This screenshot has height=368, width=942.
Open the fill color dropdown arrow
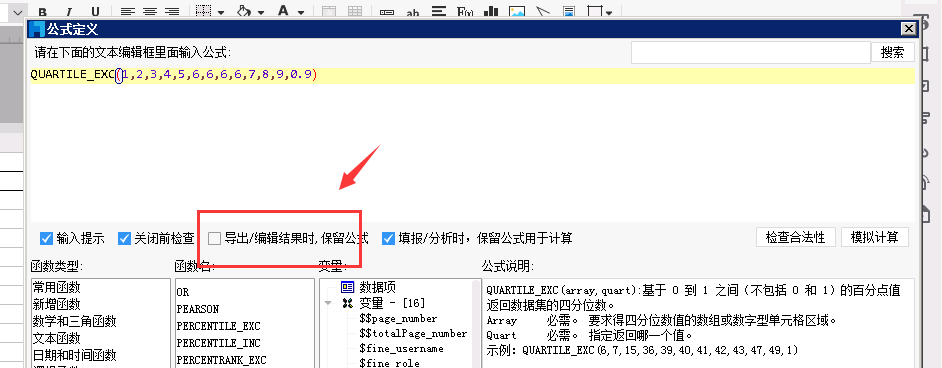click(261, 12)
